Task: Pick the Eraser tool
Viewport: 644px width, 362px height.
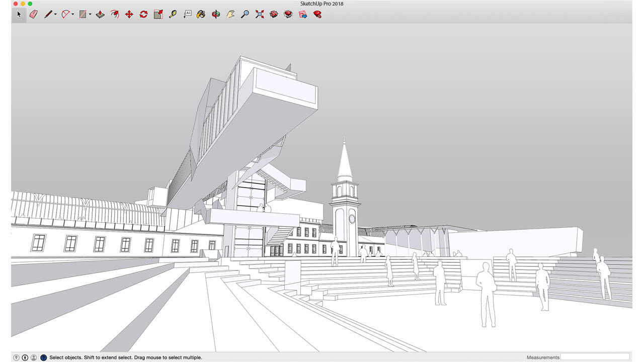Action: point(33,14)
